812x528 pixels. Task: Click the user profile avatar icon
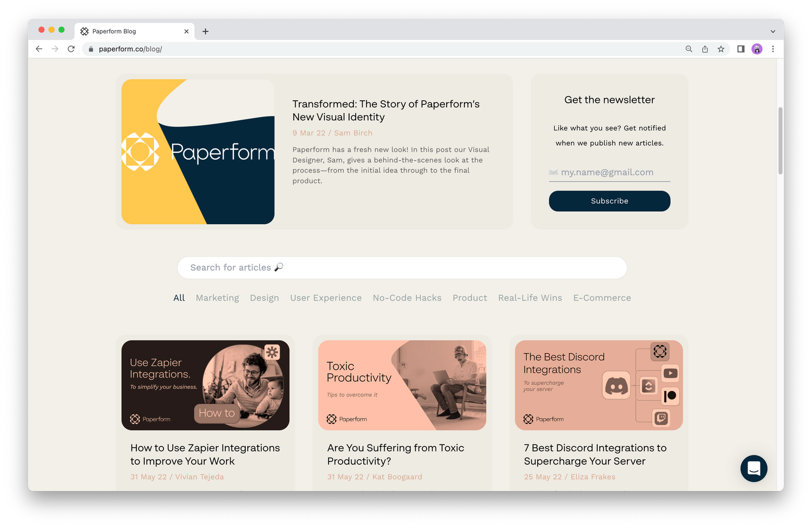pyautogui.click(x=757, y=49)
